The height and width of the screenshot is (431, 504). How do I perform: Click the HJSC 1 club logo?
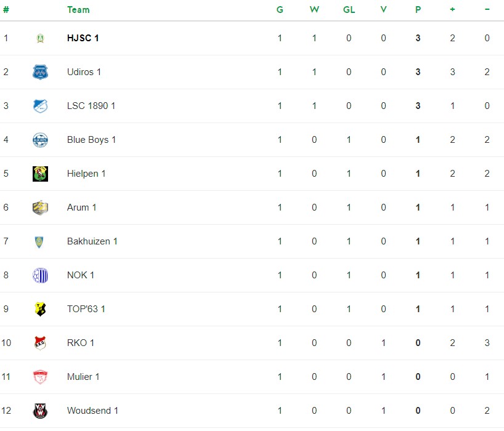tap(40, 38)
